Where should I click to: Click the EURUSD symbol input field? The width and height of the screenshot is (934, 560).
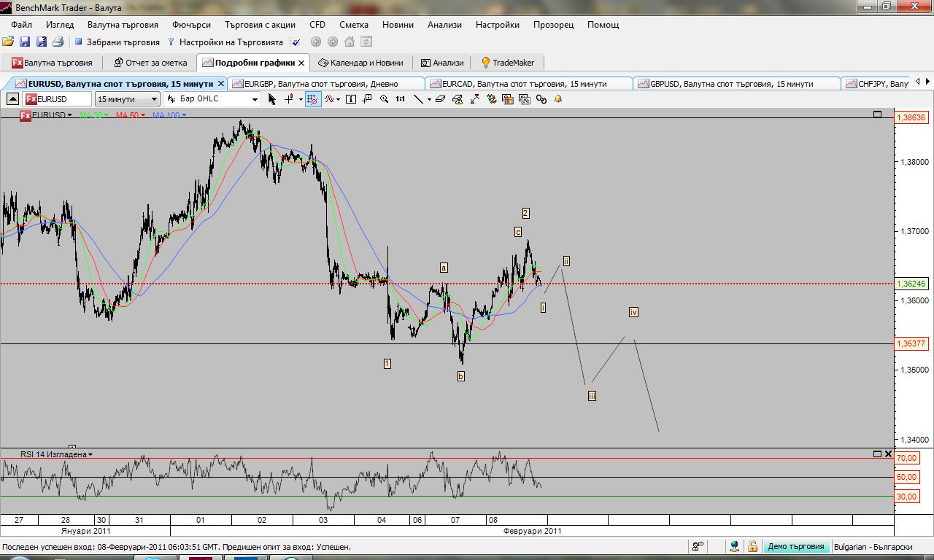point(58,98)
